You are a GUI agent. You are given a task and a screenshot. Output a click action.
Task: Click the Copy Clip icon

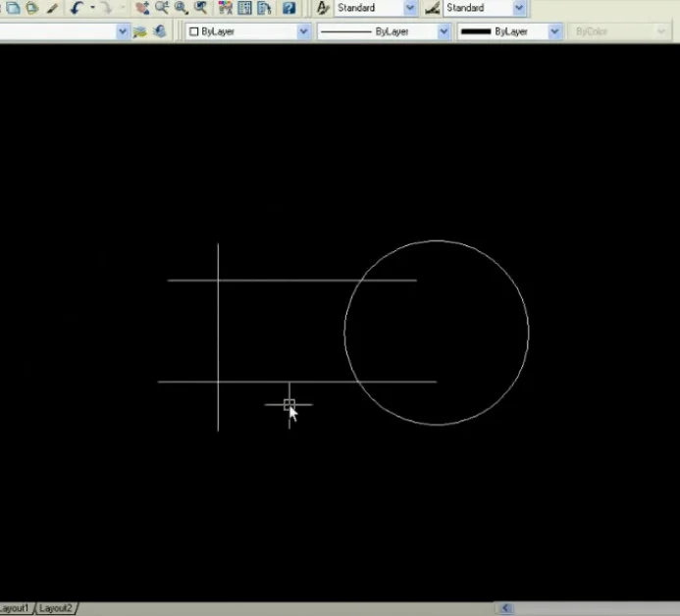[x=13, y=8]
